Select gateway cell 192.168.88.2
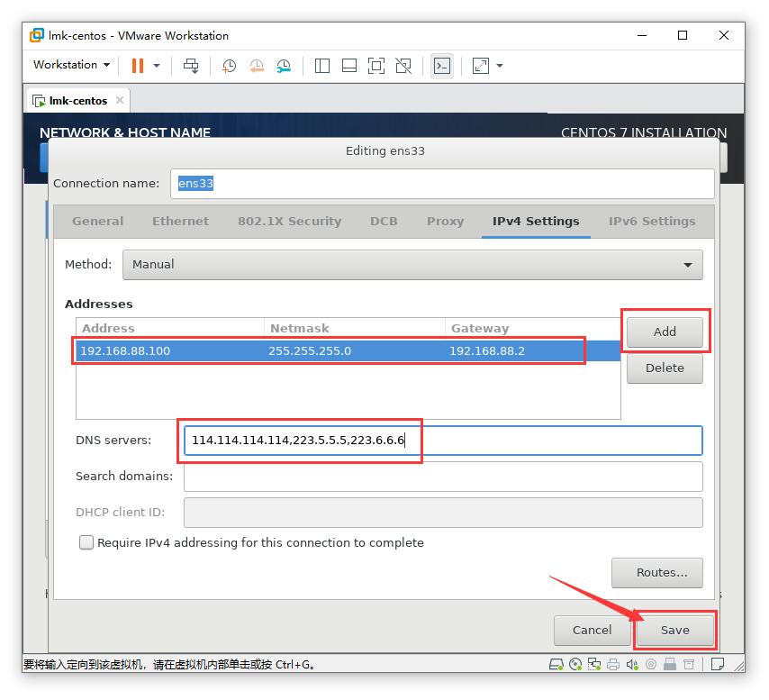Screen dimensions: 769x700 pos(487,350)
